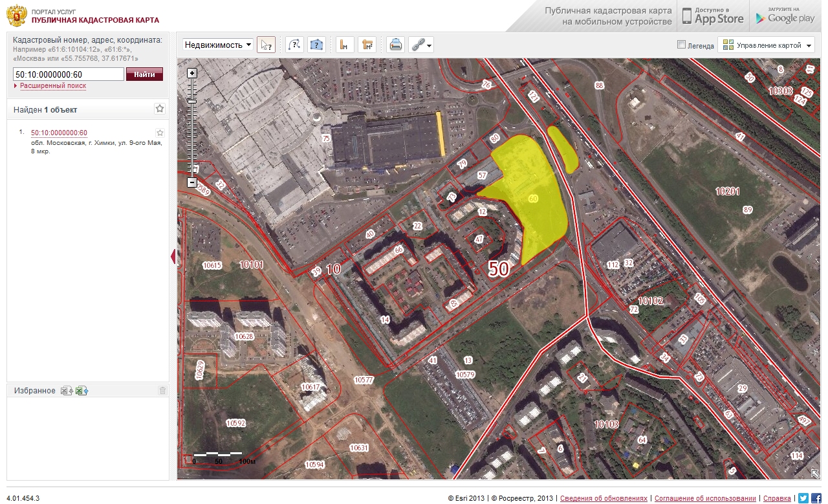
Task: Click the Excel import icon in Избранное
Action: [82, 391]
